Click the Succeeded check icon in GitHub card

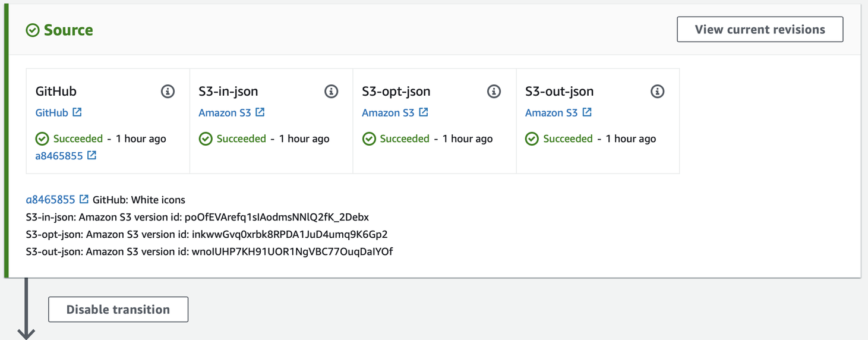[42, 139]
